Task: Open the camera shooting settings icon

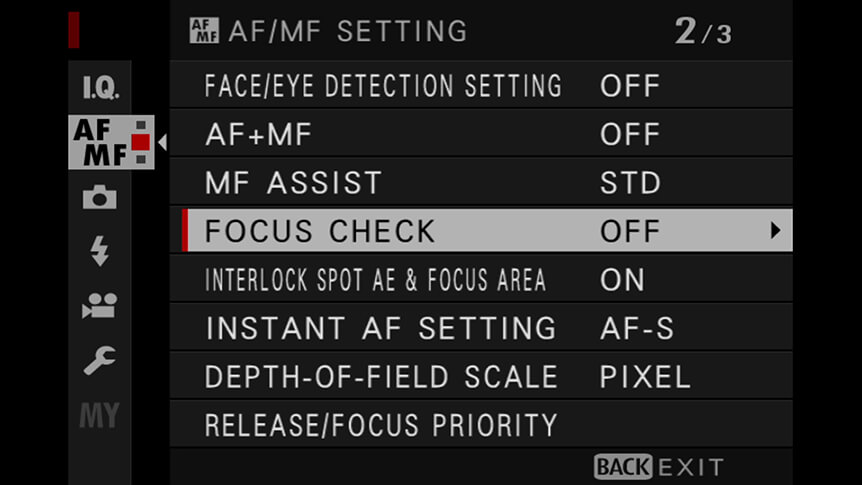Action: tap(100, 197)
